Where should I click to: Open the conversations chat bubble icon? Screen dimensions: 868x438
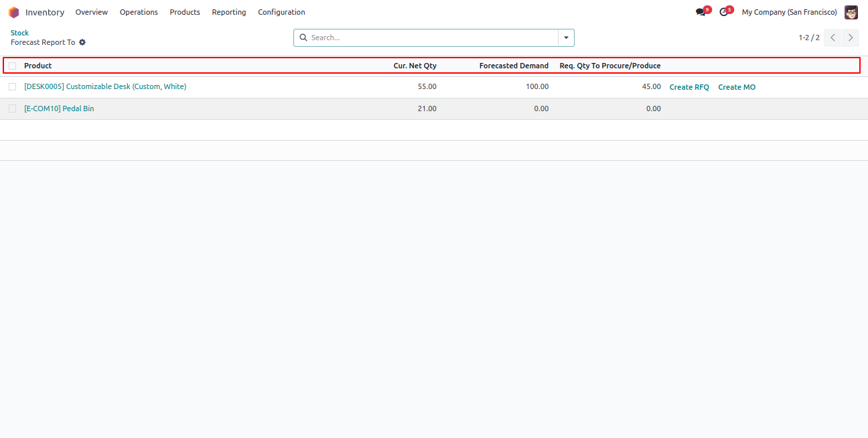click(x=701, y=12)
